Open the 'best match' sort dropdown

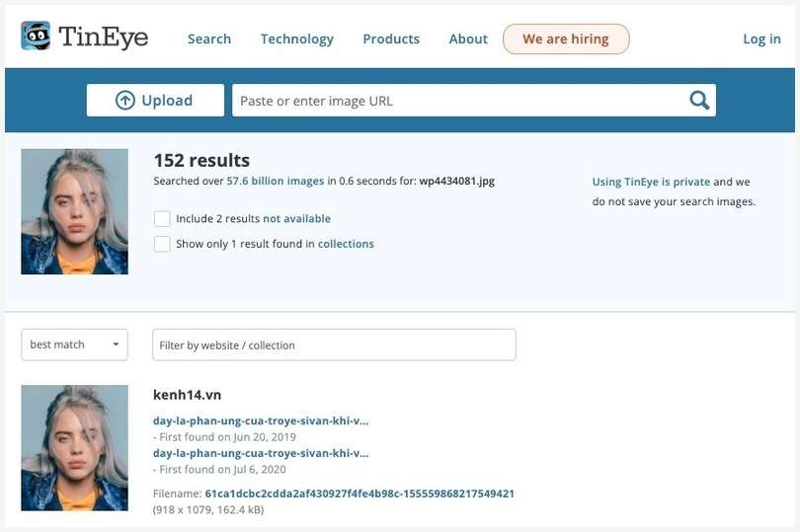[x=74, y=344]
